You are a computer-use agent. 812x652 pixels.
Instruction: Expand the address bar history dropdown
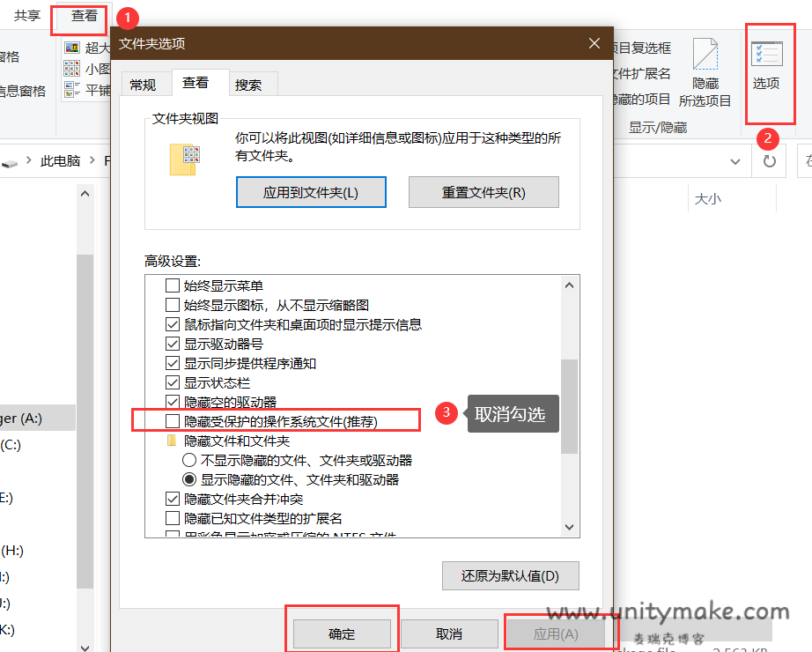(736, 161)
